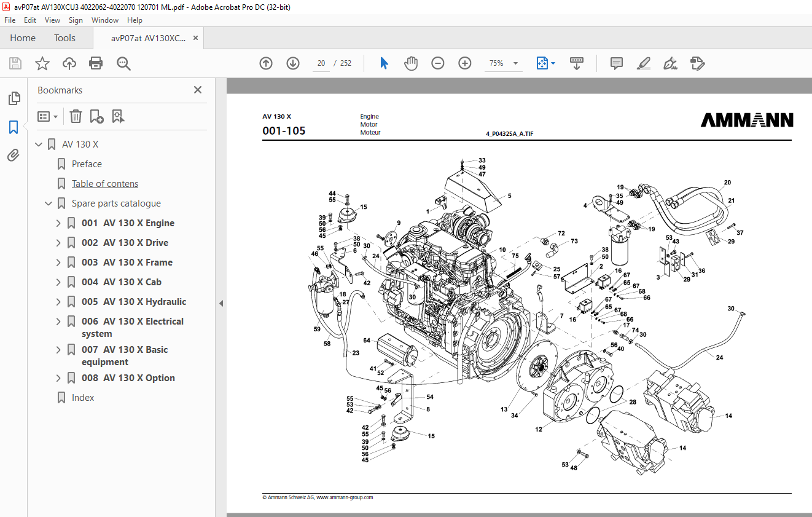
Task: Click the page number input field
Action: click(x=321, y=63)
